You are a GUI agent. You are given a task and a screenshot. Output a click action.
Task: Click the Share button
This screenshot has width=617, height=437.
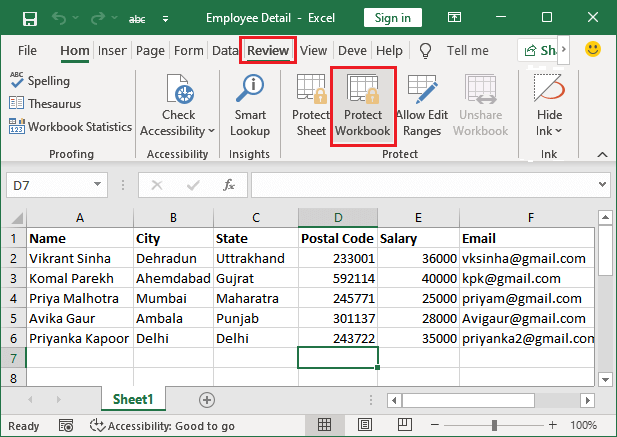tap(540, 50)
